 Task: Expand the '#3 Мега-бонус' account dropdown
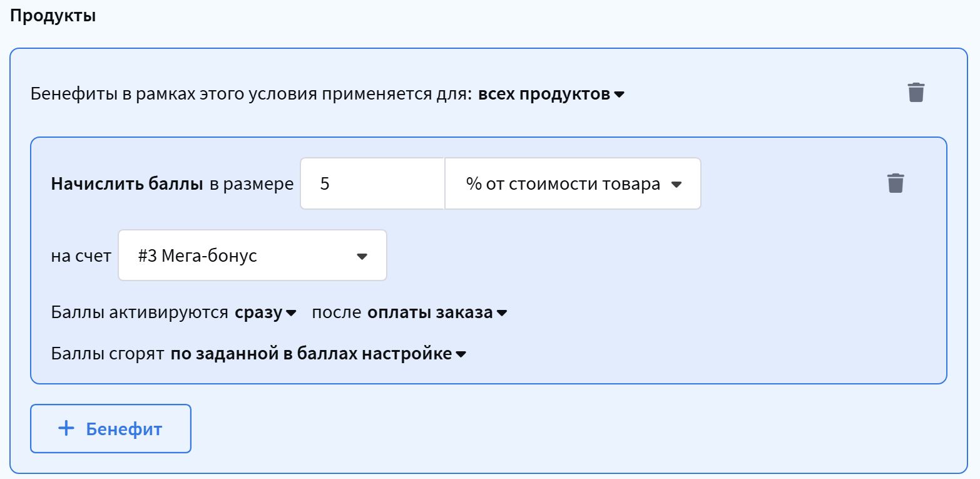pos(252,255)
